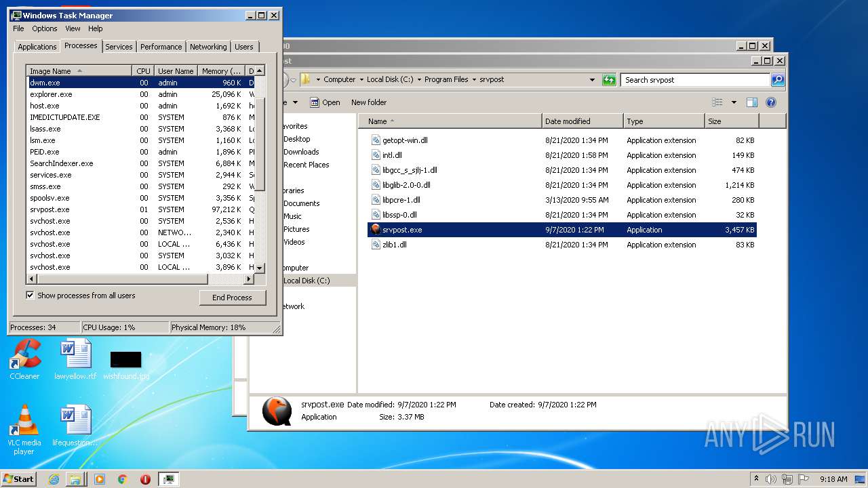The height and width of the screenshot is (488, 868).
Task: Select srvpost.exe process row
Action: point(140,209)
